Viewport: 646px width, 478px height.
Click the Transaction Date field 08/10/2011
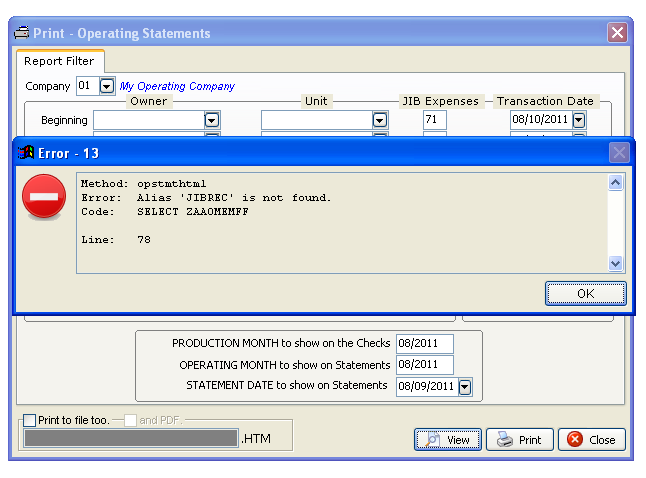(541, 120)
